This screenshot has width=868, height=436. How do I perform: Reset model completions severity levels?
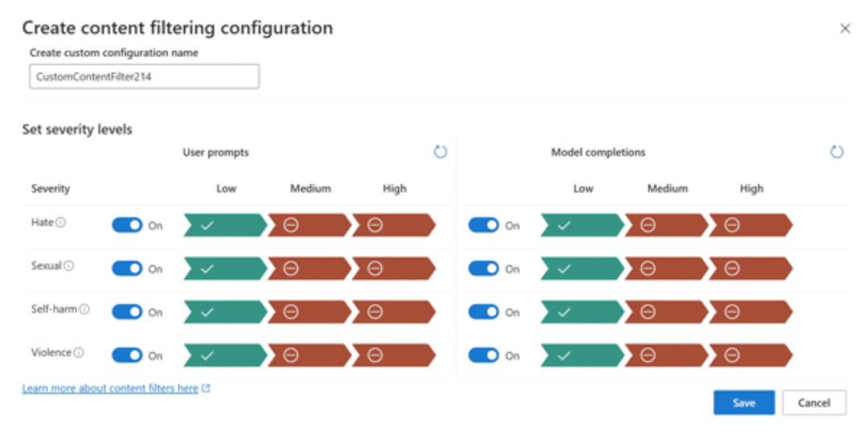pos(837,152)
